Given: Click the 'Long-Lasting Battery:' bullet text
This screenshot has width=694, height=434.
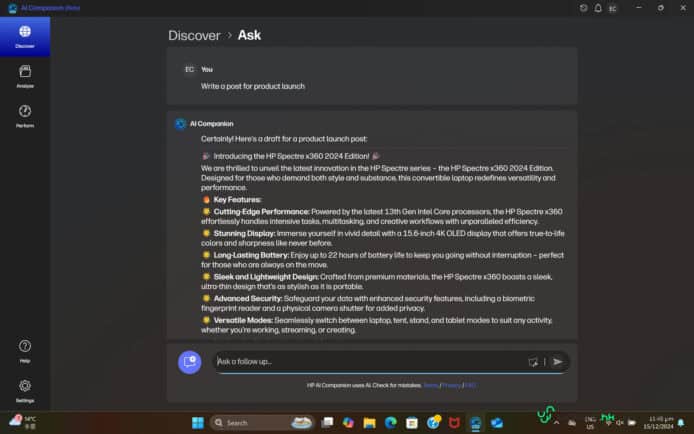Looking at the screenshot, I should (x=251, y=255).
